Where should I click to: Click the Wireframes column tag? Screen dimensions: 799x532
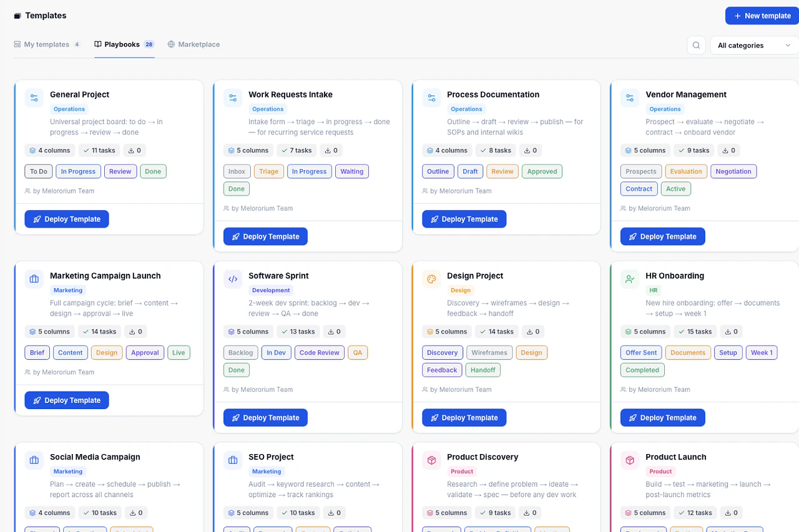pyautogui.click(x=489, y=353)
